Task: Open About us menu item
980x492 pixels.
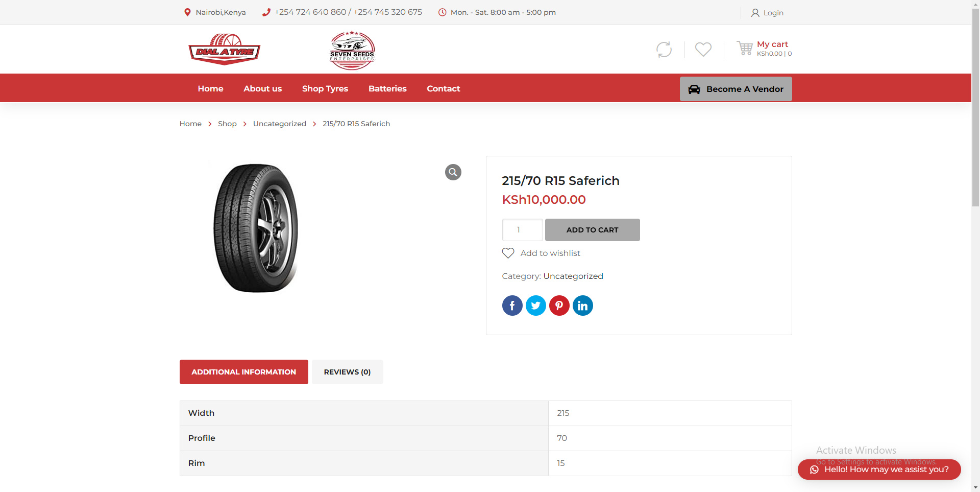Action: pyautogui.click(x=263, y=88)
